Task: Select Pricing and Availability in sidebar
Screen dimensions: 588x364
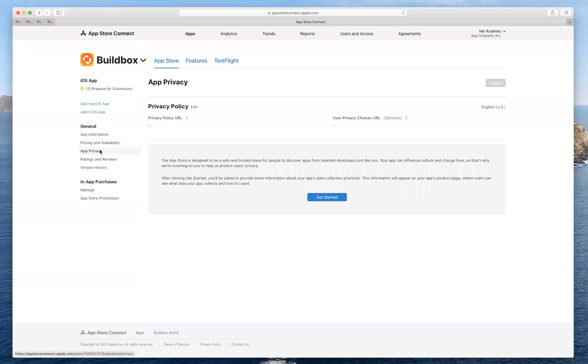Action: point(100,143)
